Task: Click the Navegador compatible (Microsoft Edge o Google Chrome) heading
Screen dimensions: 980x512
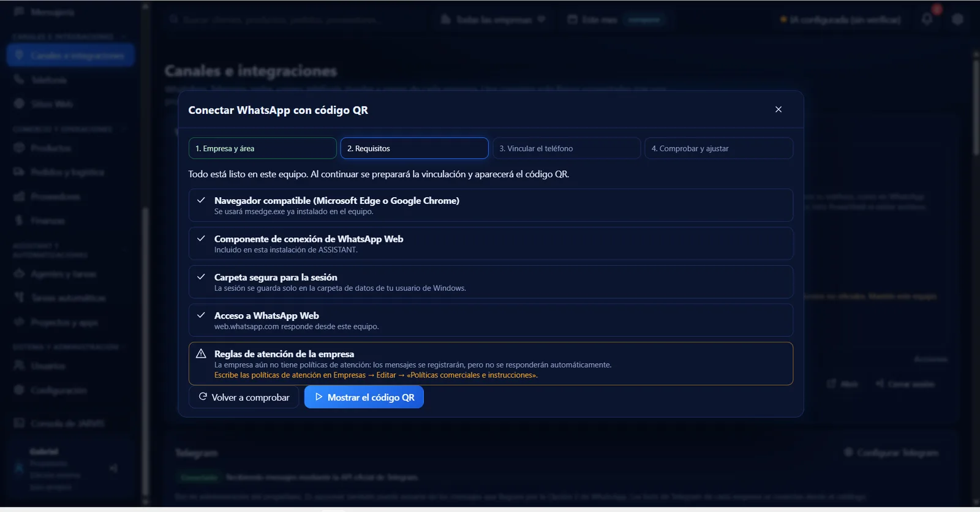Action: 337,200
